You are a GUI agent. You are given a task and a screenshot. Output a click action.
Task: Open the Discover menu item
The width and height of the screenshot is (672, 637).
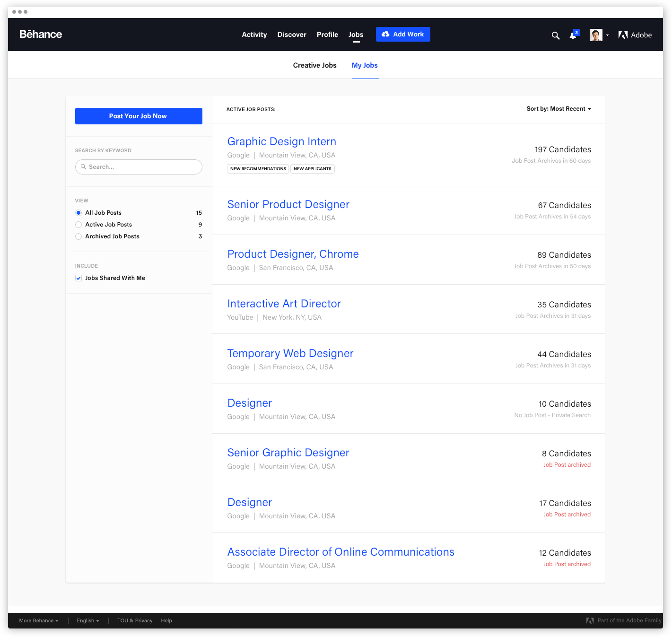click(x=292, y=35)
